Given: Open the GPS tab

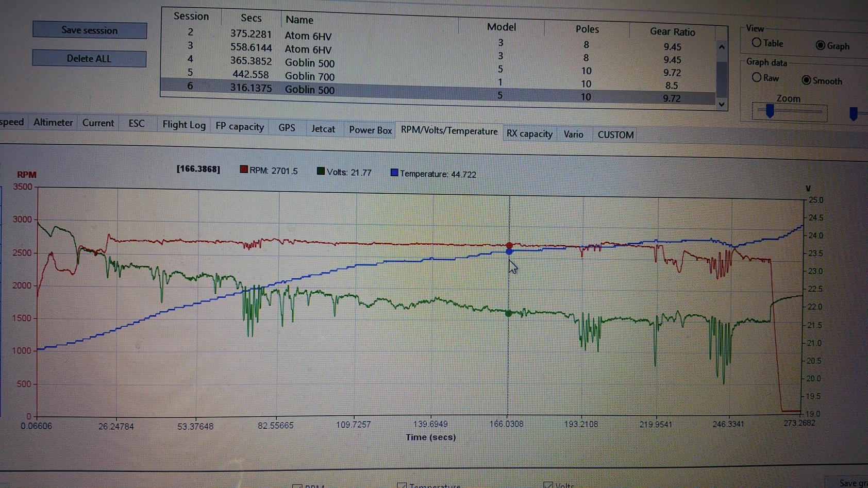Looking at the screenshot, I should [287, 127].
